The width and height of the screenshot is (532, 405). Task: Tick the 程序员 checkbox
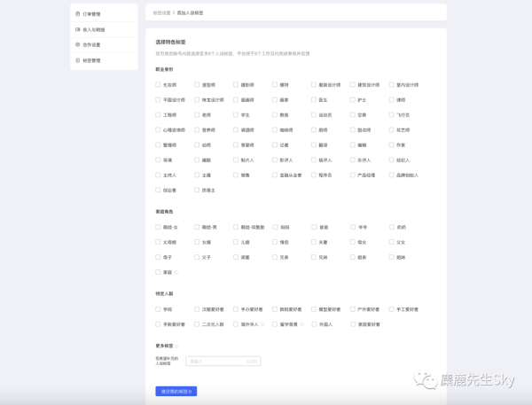(314, 175)
